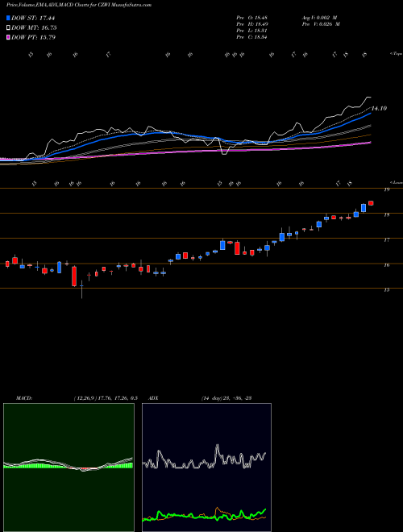Click the magenta long-term EMA line end
The width and height of the screenshot is (403, 532).
[370, 143]
